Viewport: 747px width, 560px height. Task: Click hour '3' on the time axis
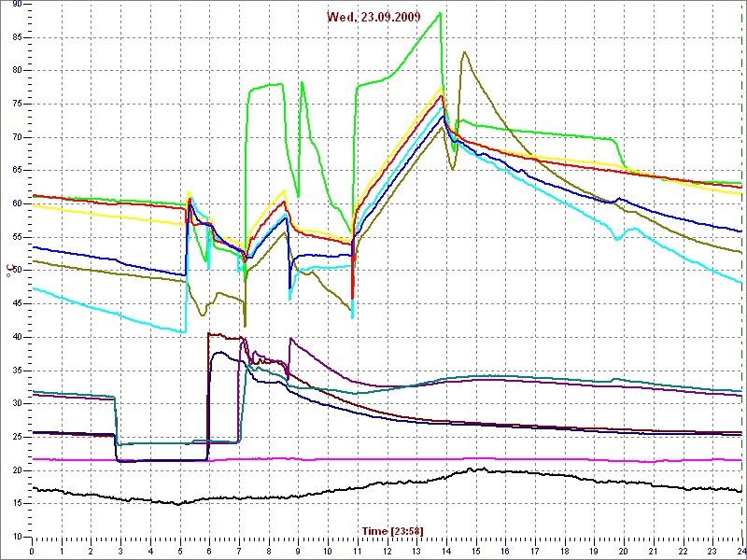[x=120, y=551]
